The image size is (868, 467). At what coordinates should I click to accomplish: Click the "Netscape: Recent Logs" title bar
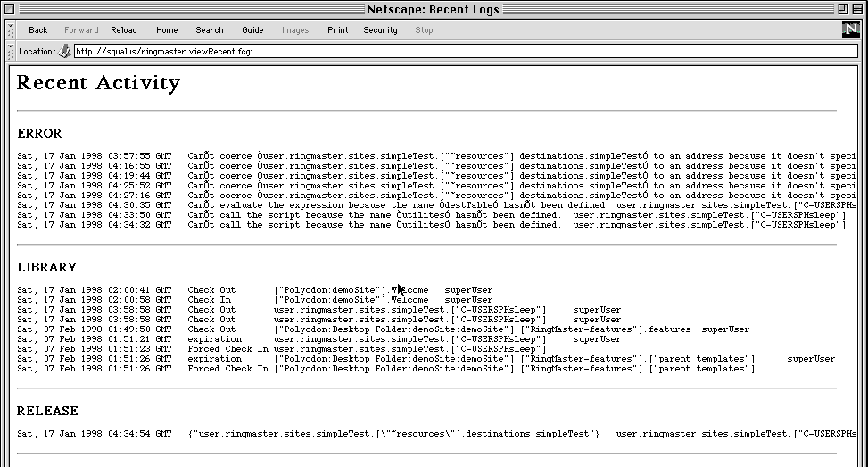pyautogui.click(x=434, y=10)
